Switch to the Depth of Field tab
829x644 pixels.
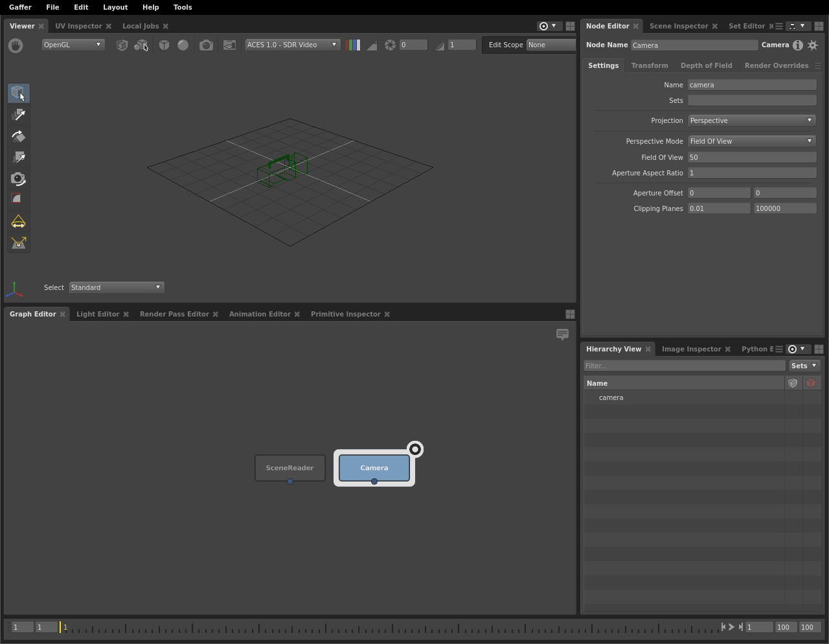[x=706, y=65]
